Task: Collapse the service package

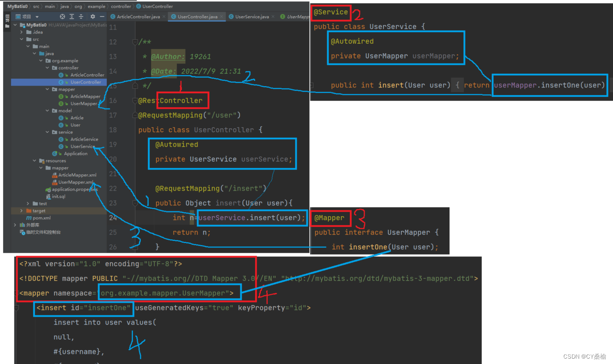Action: point(47,132)
